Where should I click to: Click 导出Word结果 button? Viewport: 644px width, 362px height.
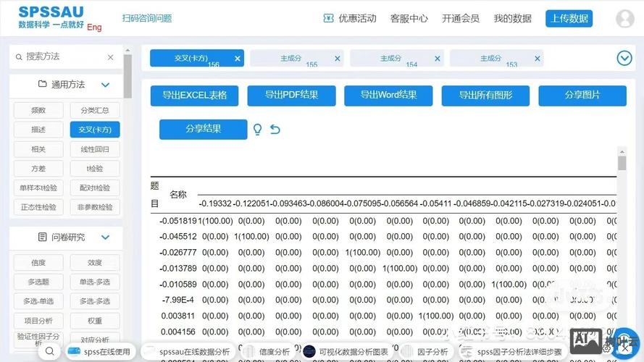[x=388, y=96]
